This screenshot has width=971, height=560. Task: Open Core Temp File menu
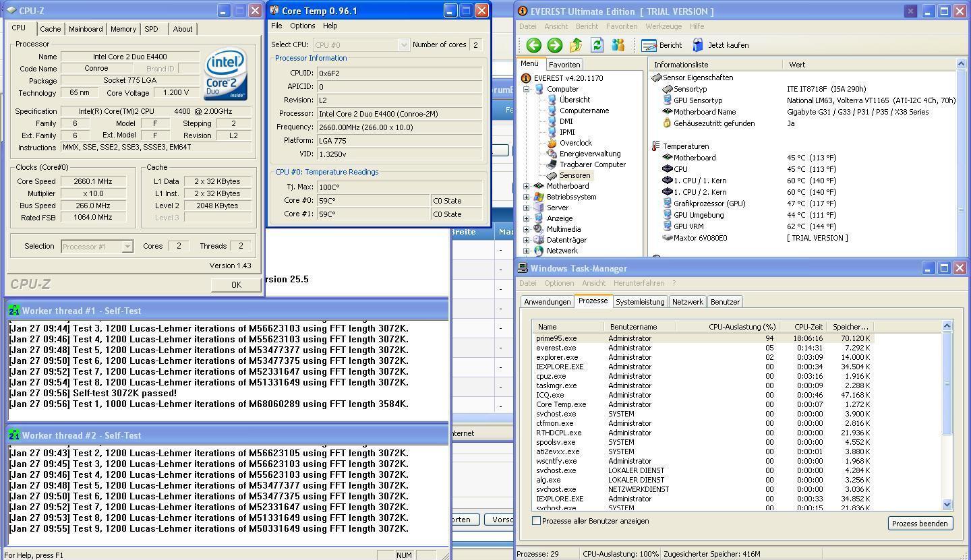(276, 26)
